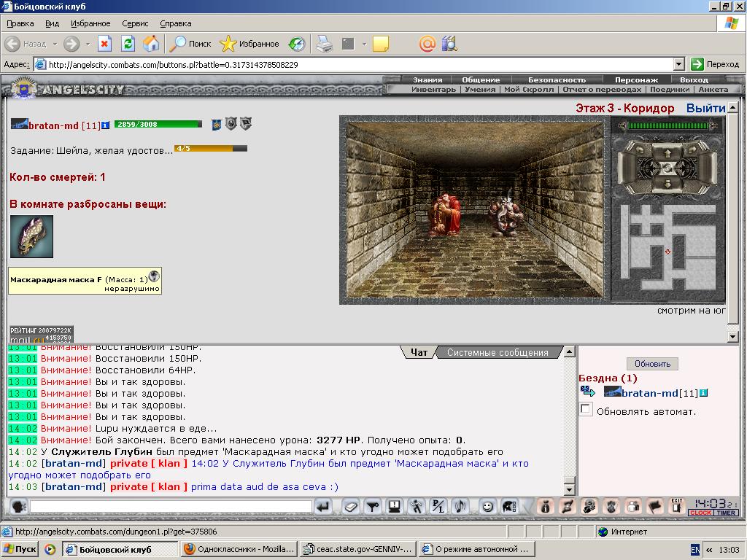Image resolution: width=747 pixels, height=560 pixels.
Task: Switch to 'Системные сообщения' chat tab
Action: 498,352
